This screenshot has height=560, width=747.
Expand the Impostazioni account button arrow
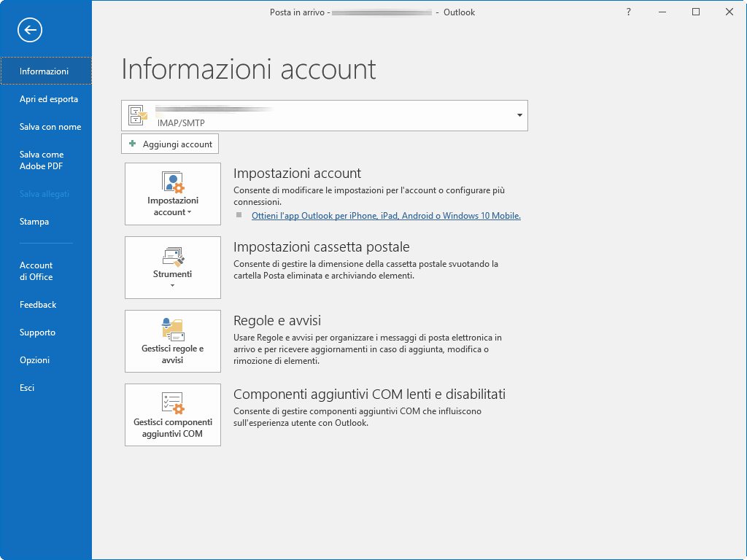190,213
